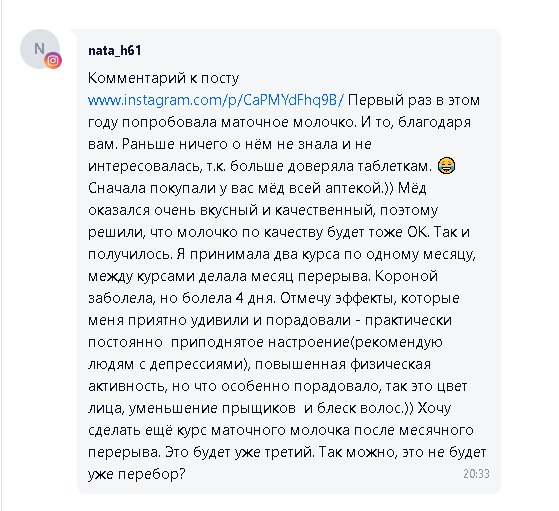Click the question 'уже перебор?' at message end
This screenshot has width=559, height=511.
coord(137,475)
